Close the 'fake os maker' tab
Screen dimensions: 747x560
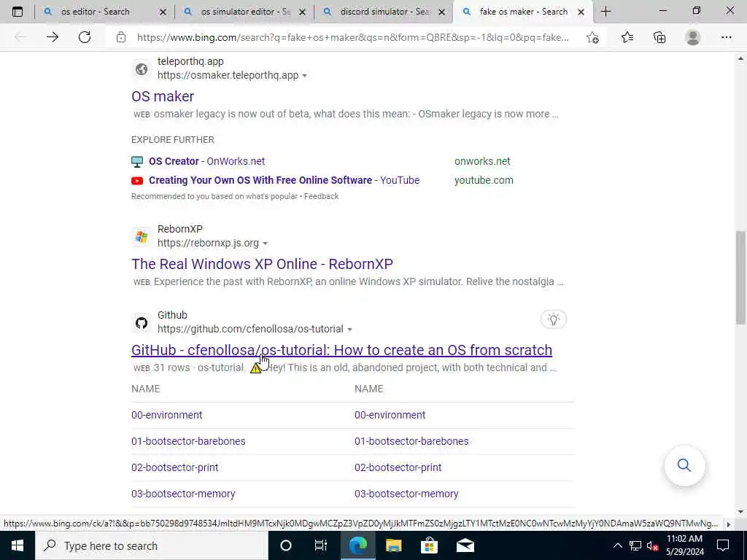click(x=581, y=12)
